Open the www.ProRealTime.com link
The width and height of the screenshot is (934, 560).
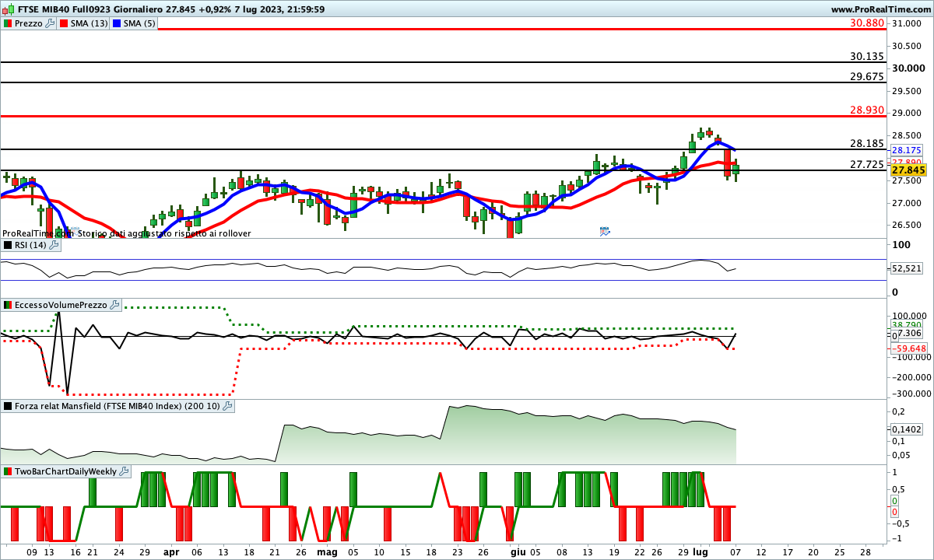[x=880, y=9]
